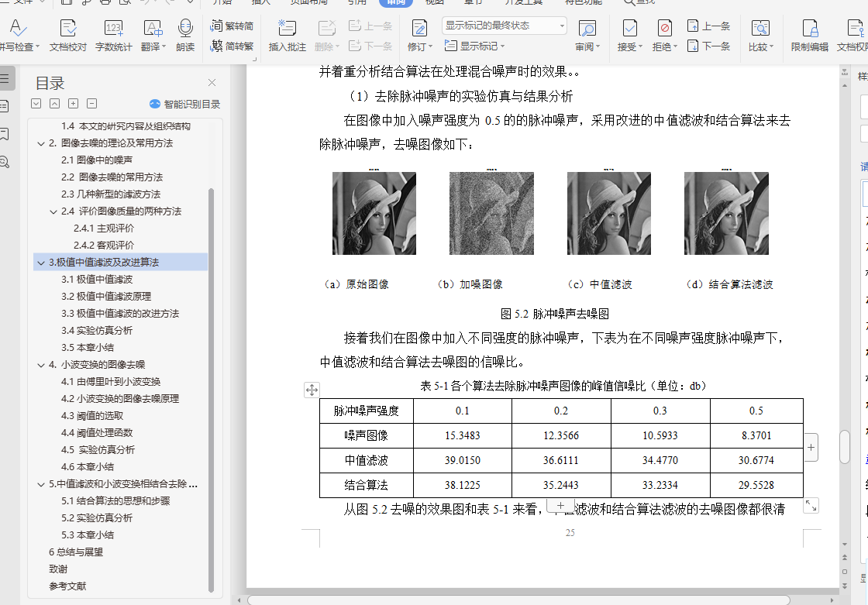Jump to previous revision (上一条) near 拒绝
The width and height of the screenshot is (868, 605).
[x=708, y=26]
